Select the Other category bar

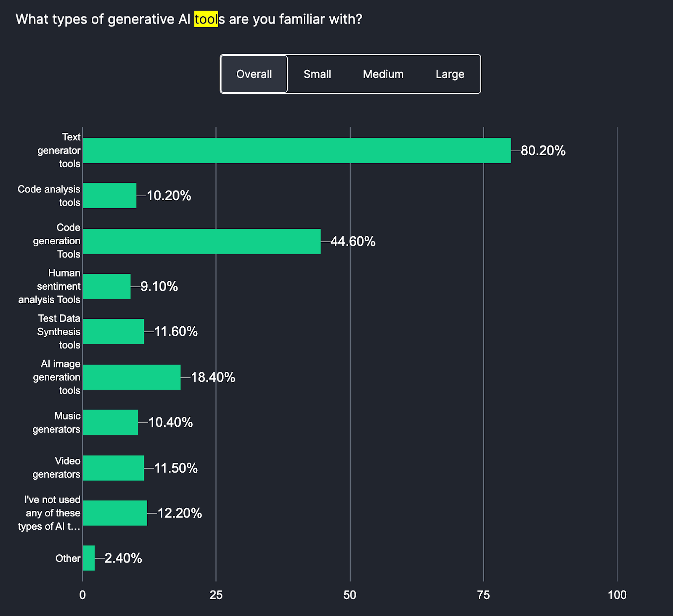click(x=88, y=558)
